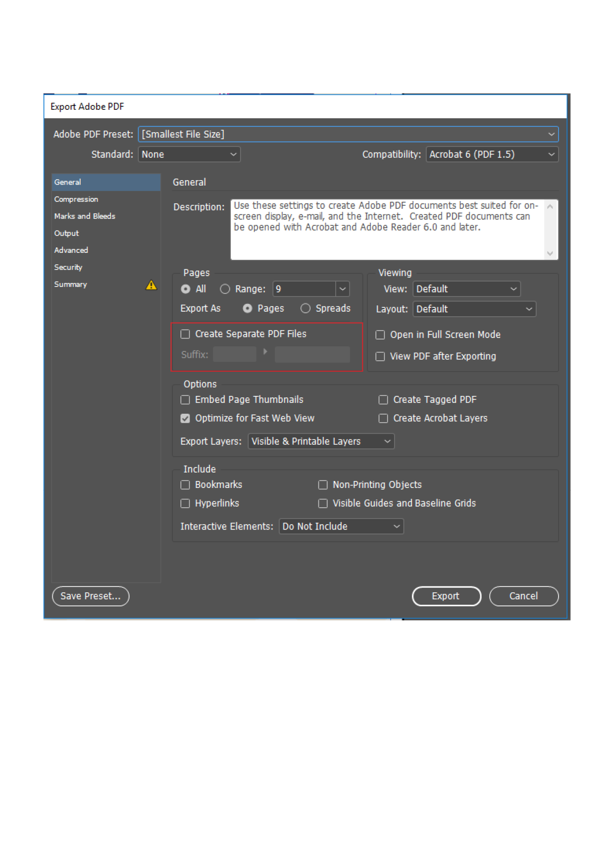614x868 pixels.
Task: Click the Suffix flyout arrow
Action: (x=265, y=352)
